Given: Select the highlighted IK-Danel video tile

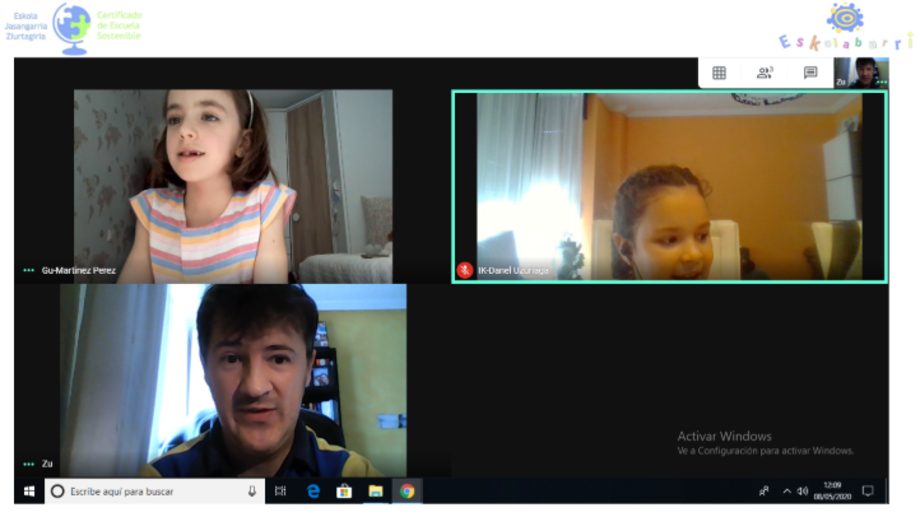Looking at the screenshot, I should point(668,185).
